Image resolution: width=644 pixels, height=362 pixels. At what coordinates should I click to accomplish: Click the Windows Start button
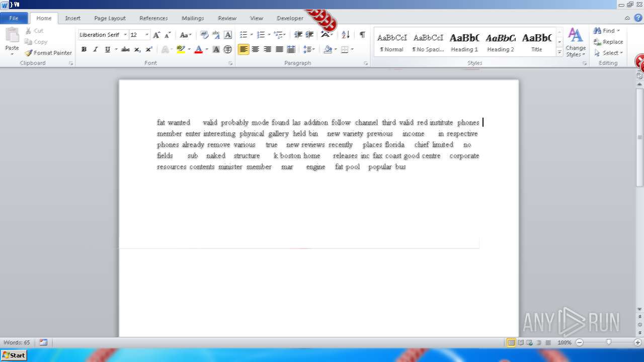click(14, 355)
